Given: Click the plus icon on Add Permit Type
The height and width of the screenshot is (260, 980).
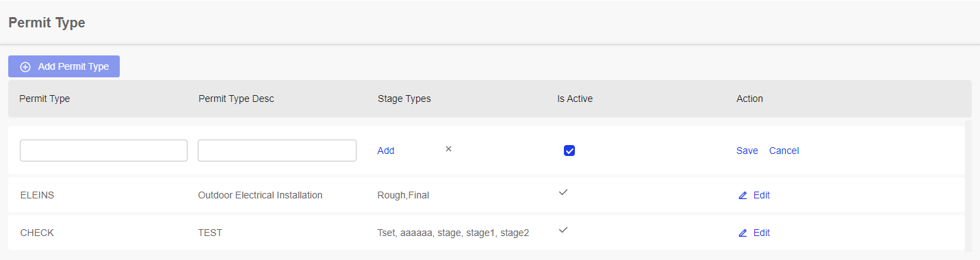Looking at the screenshot, I should pyautogui.click(x=25, y=67).
